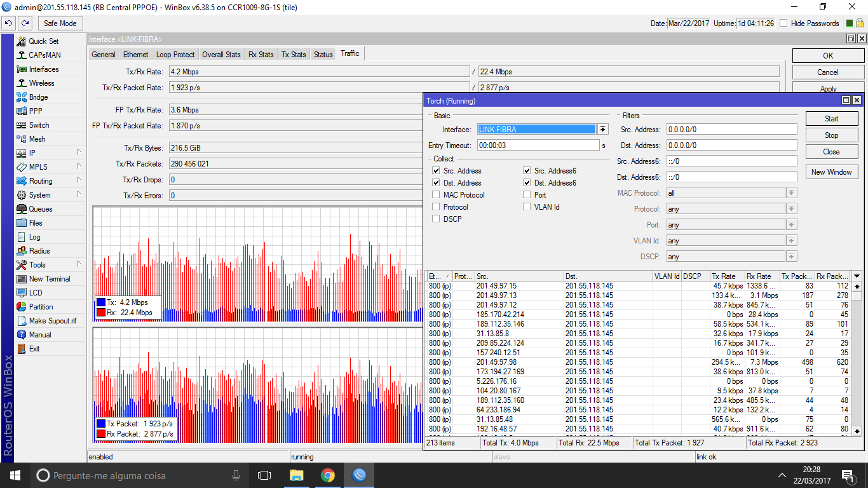
Task: Open the Torch table column selector dropdown
Action: (857, 276)
